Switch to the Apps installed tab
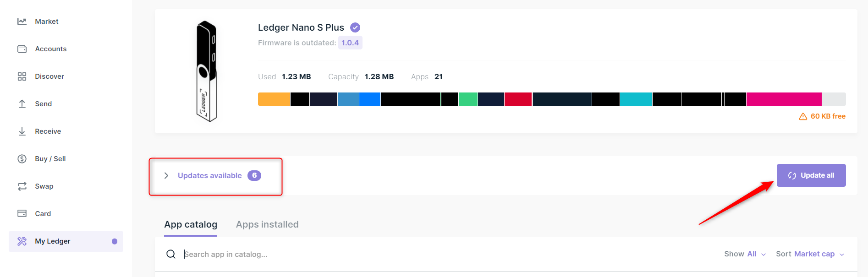Screen dimensions: 868x277 pos(267,225)
